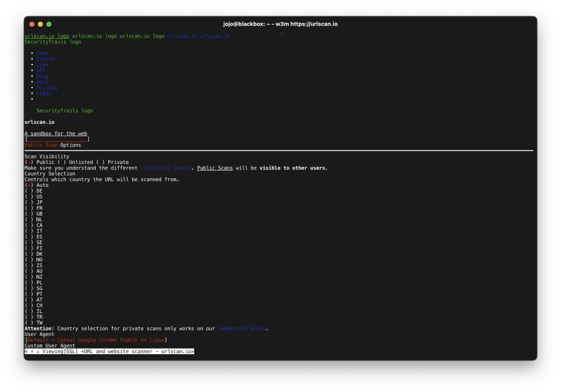561x392 pixels.
Task: Click the terminal window title text
Action: tap(280, 24)
